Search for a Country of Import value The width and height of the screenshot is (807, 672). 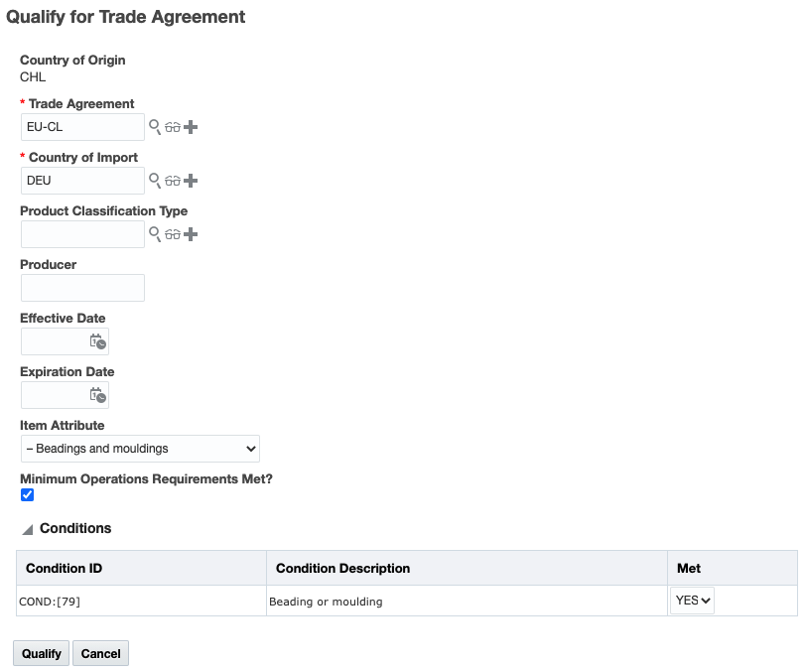[x=154, y=181]
